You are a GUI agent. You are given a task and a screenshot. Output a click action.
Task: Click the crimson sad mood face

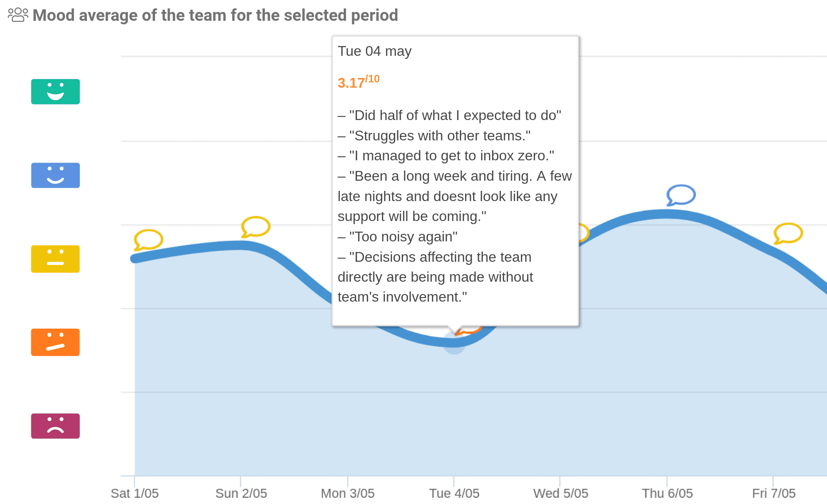pyautogui.click(x=55, y=426)
